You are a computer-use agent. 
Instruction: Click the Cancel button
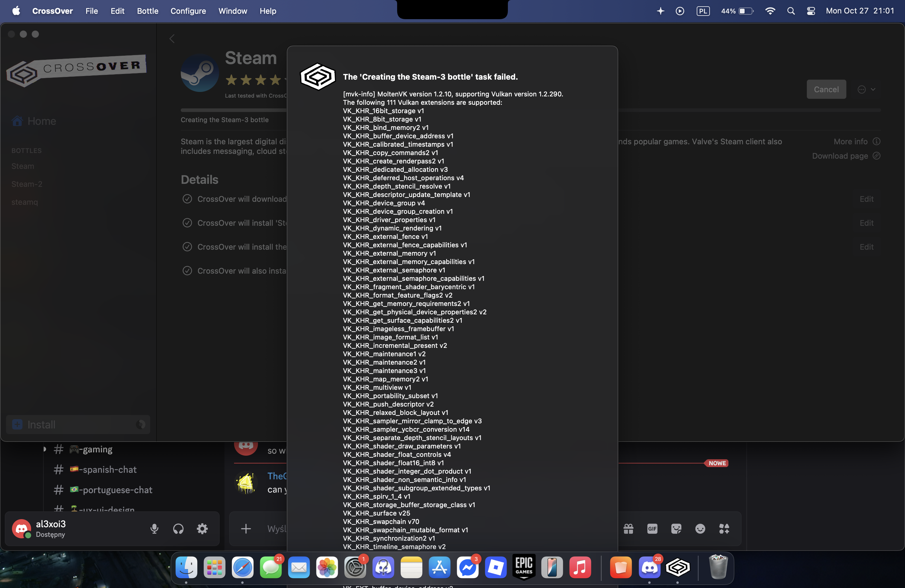[826, 90]
